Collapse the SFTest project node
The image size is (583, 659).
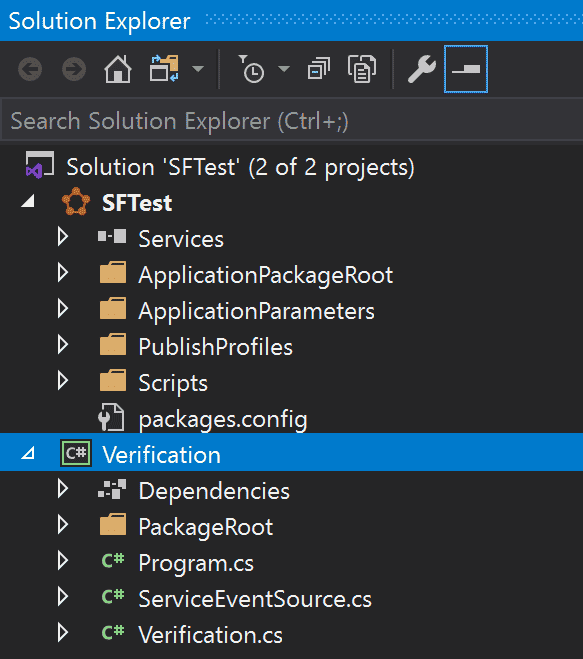(x=28, y=202)
